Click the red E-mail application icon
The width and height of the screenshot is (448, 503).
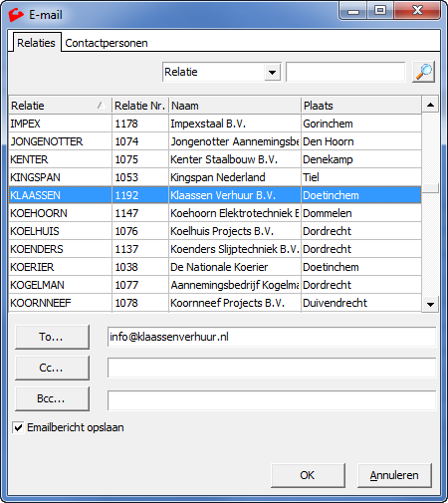16,15
